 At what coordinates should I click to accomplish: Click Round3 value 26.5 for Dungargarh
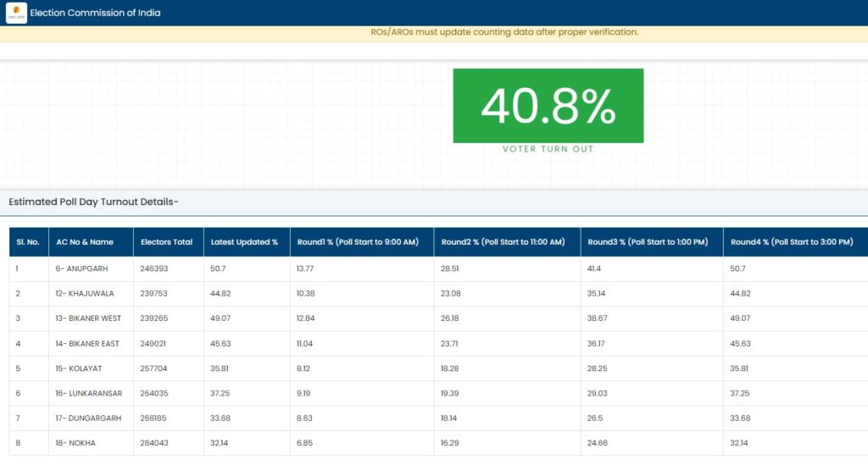coord(595,418)
